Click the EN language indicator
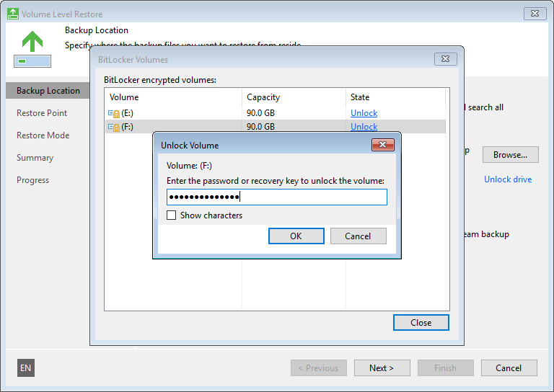 [x=26, y=368]
